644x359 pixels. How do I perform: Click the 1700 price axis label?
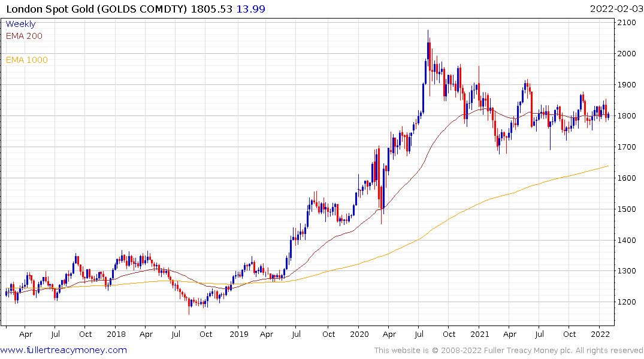pyautogui.click(x=627, y=147)
